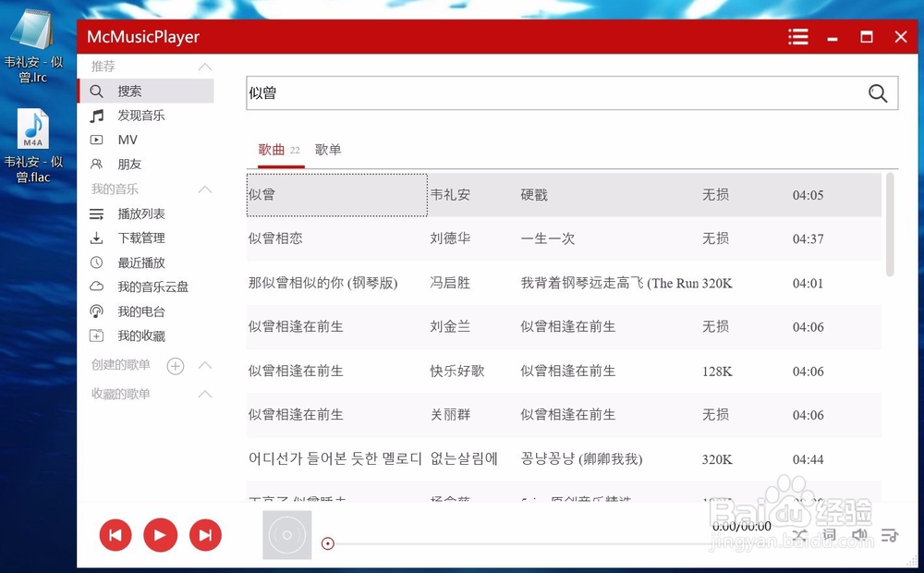
Task: Play previous track
Action: [115, 535]
